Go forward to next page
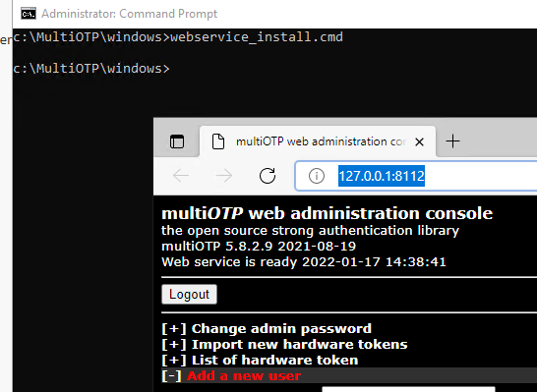537x392 pixels. coord(223,176)
